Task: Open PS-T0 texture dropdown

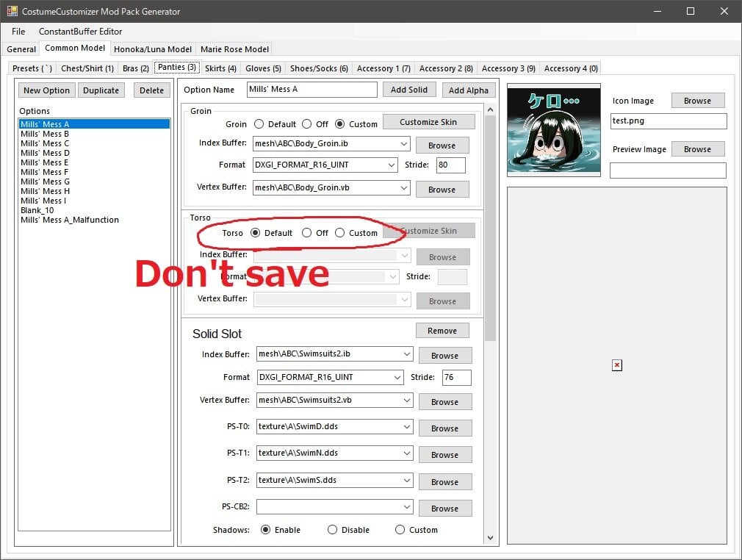Action: tap(407, 426)
